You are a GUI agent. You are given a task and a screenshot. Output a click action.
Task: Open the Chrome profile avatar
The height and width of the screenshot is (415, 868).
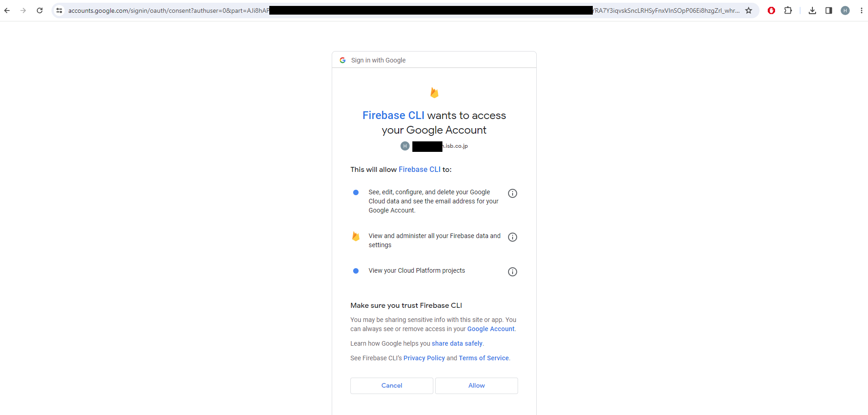pos(845,10)
